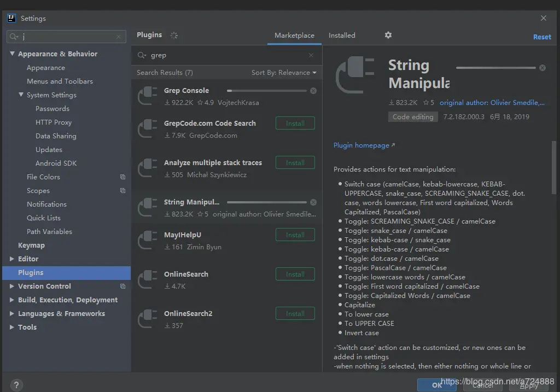560x392 pixels.
Task: Select Keymap in the settings tree
Action: tap(31, 245)
